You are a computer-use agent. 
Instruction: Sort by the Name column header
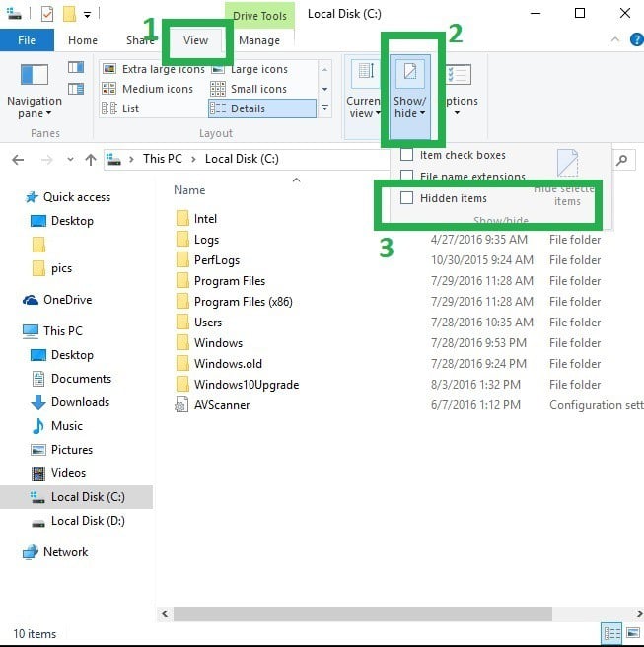(189, 190)
